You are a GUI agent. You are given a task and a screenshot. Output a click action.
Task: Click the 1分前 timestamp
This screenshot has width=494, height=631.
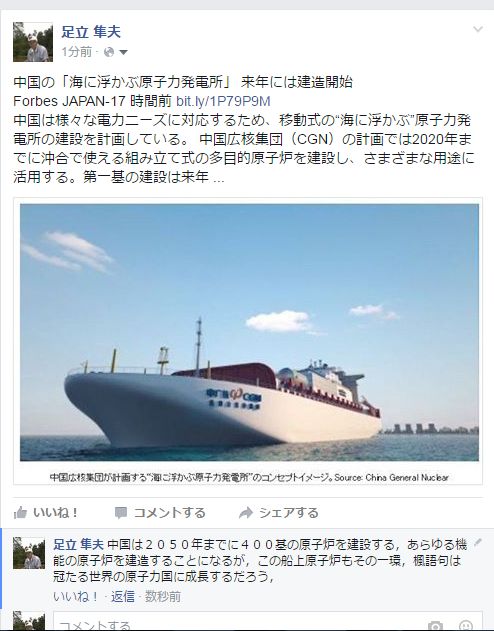click(x=76, y=52)
